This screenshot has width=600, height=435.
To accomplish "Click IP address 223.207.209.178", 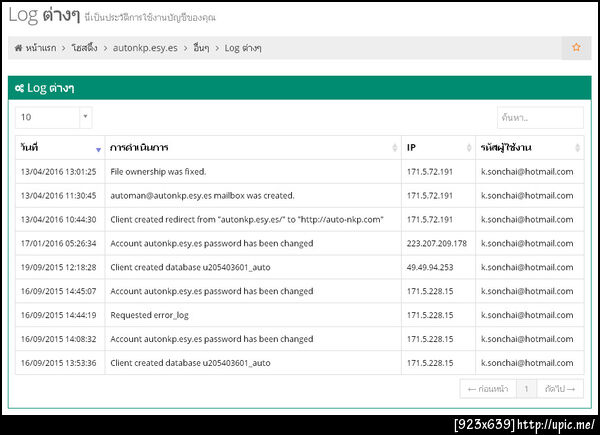I will coord(437,243).
